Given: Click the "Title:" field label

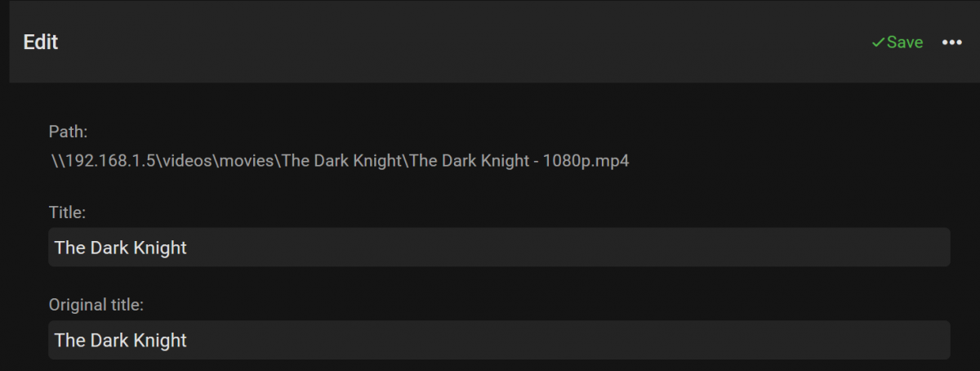Looking at the screenshot, I should [x=67, y=212].
